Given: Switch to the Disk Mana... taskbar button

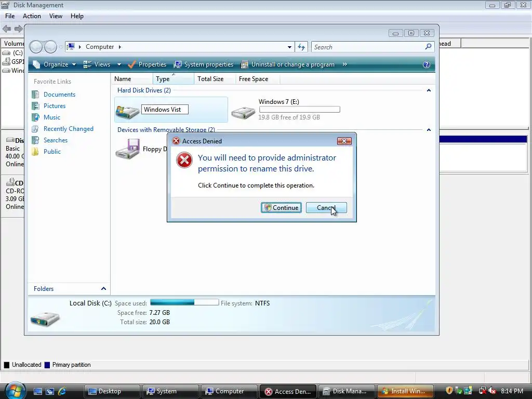Looking at the screenshot, I should coord(347,391).
